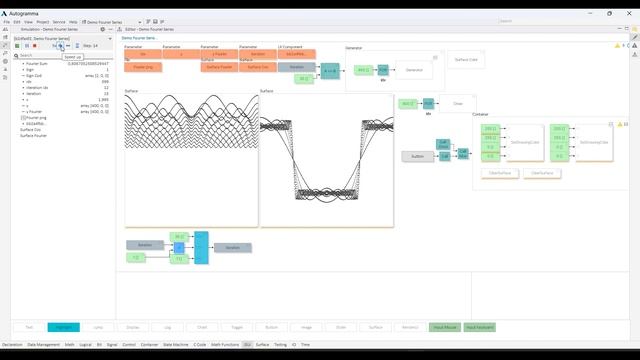The width and height of the screenshot is (640, 360).
Task: Click the bottom icon in the left sidebar
Action: 5,77
